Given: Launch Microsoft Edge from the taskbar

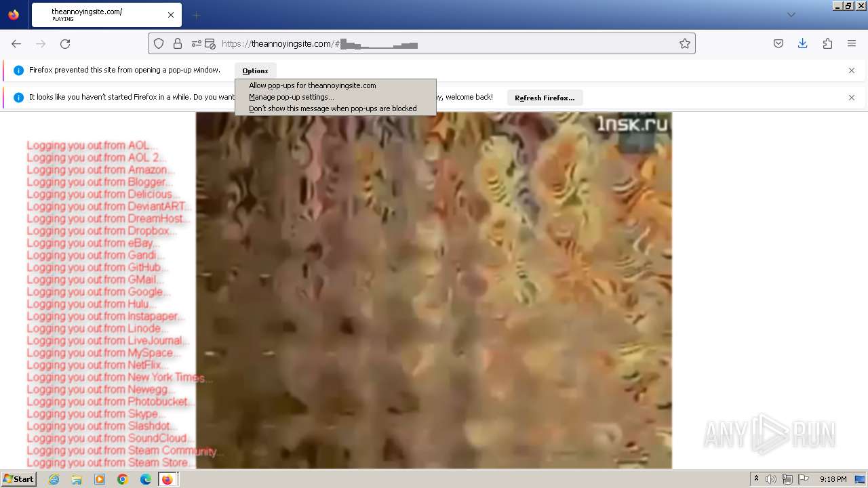Looking at the screenshot, I should 146,479.
